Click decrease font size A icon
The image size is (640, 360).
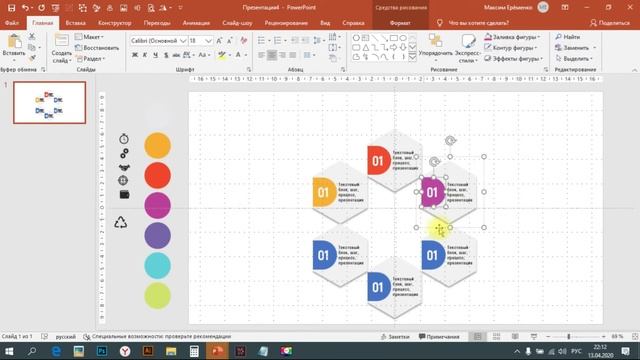pyautogui.click(x=230, y=40)
